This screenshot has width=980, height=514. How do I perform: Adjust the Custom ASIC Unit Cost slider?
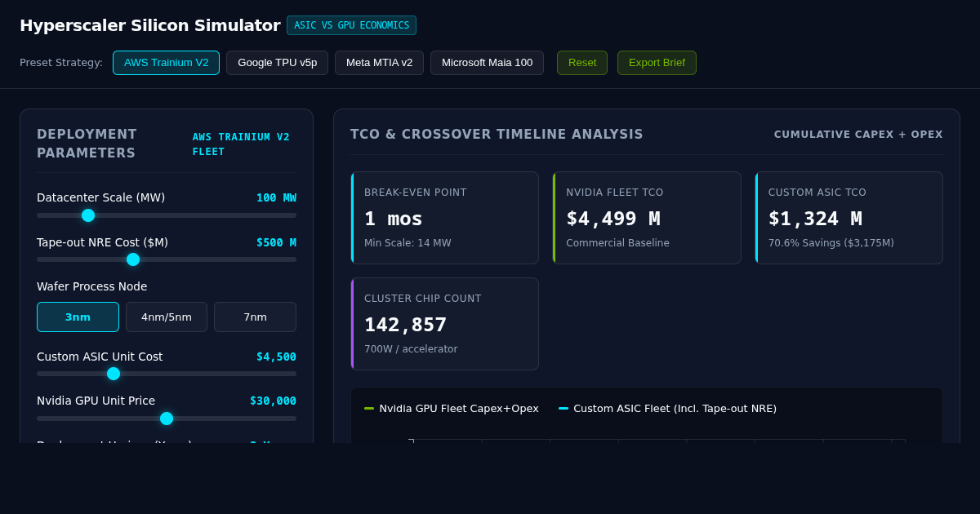(167, 374)
